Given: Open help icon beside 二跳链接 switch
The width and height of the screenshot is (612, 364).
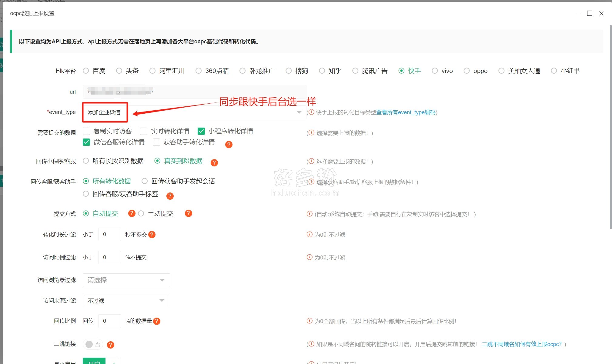Looking at the screenshot, I should pyautogui.click(x=111, y=345).
